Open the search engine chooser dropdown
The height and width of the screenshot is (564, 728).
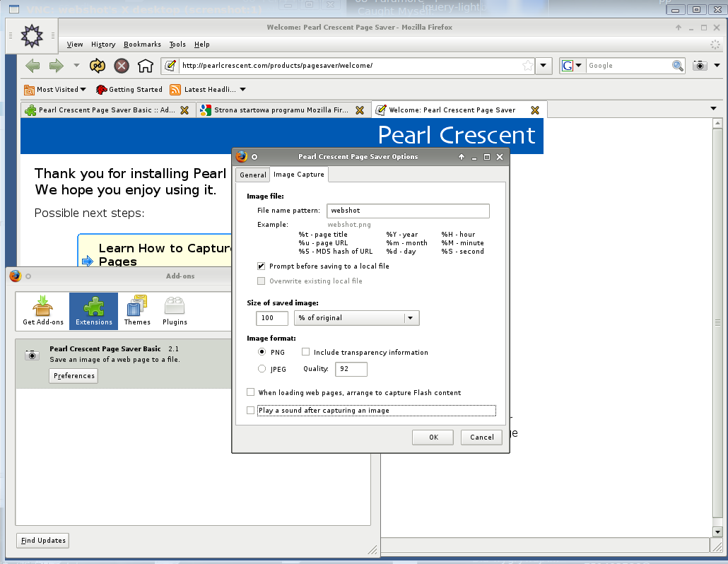coord(578,66)
